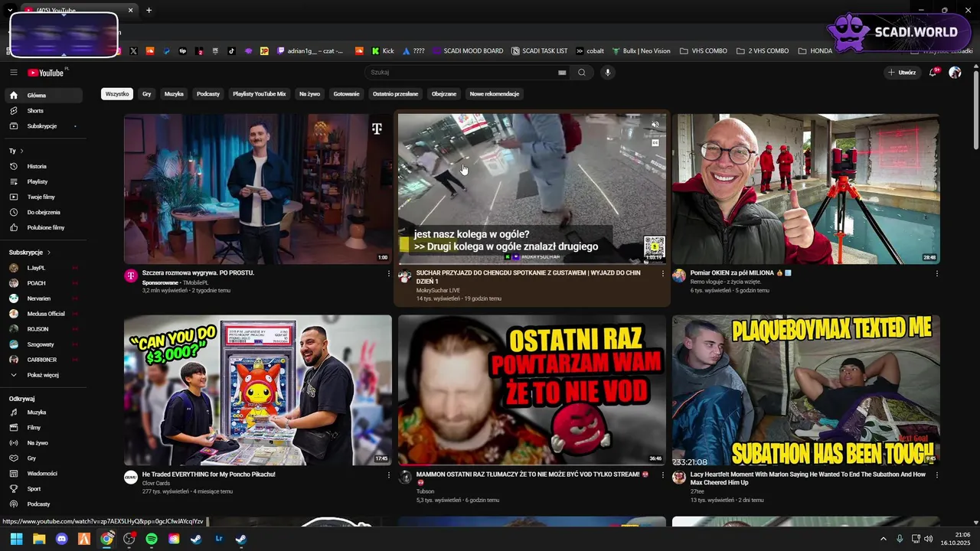The image size is (980, 551).
Task: Open the T-Mobile channel avatar
Action: click(x=131, y=276)
